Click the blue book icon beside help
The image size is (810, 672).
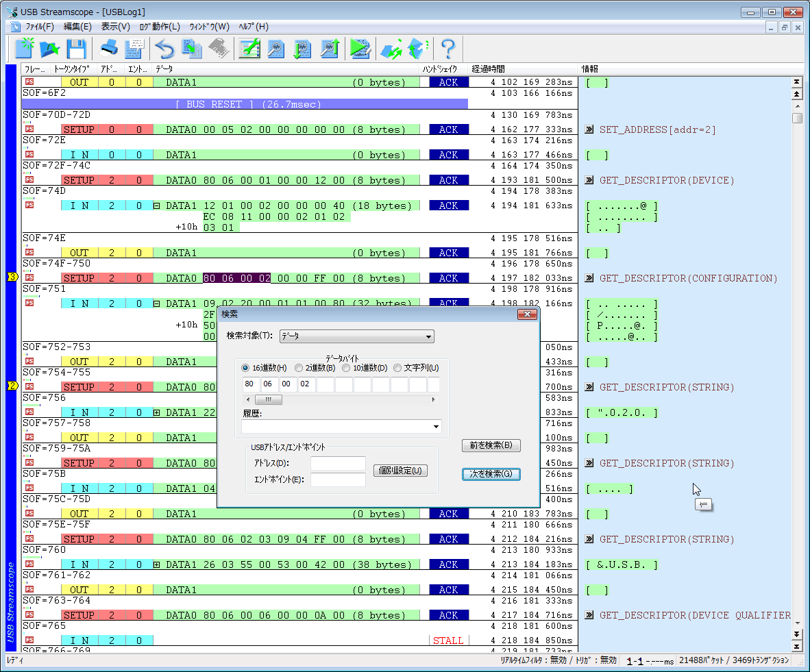(x=418, y=49)
